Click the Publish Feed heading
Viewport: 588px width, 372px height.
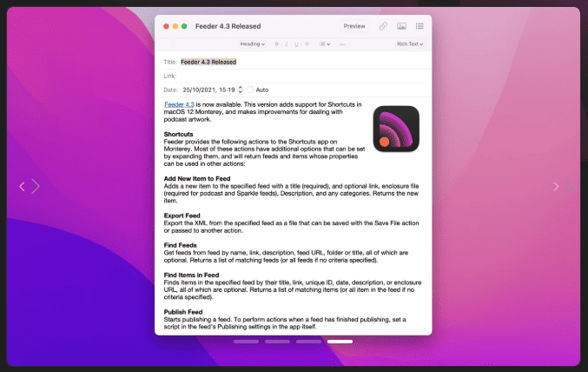(183, 312)
